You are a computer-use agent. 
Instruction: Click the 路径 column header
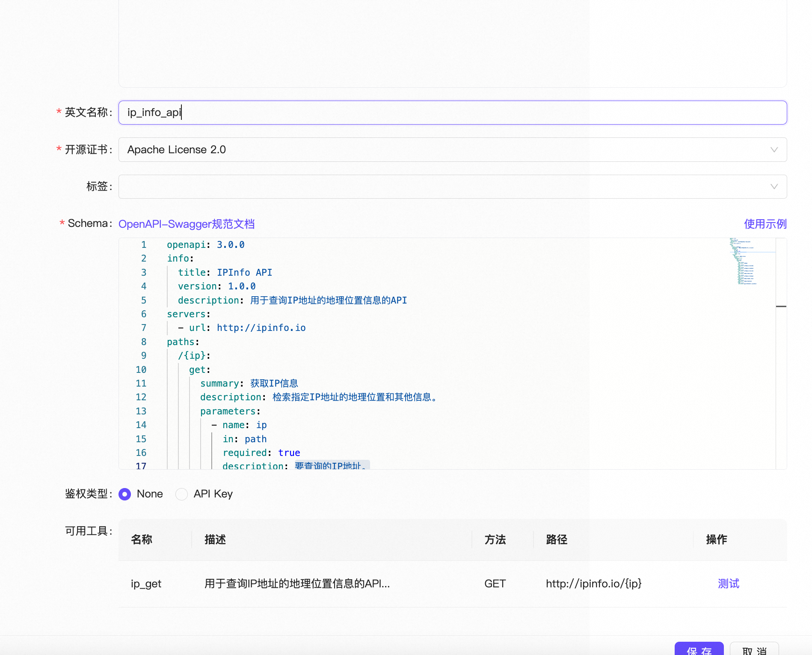557,539
